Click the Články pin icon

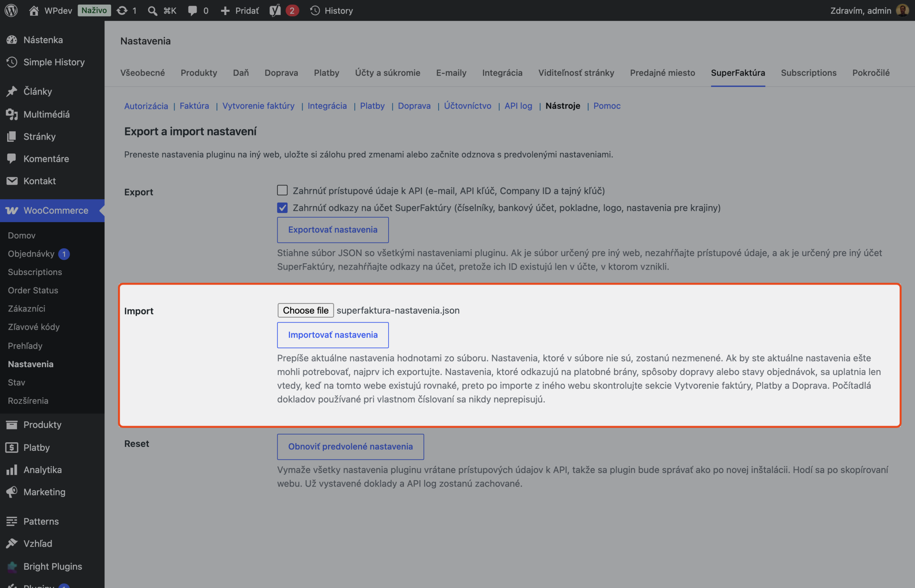(x=12, y=91)
